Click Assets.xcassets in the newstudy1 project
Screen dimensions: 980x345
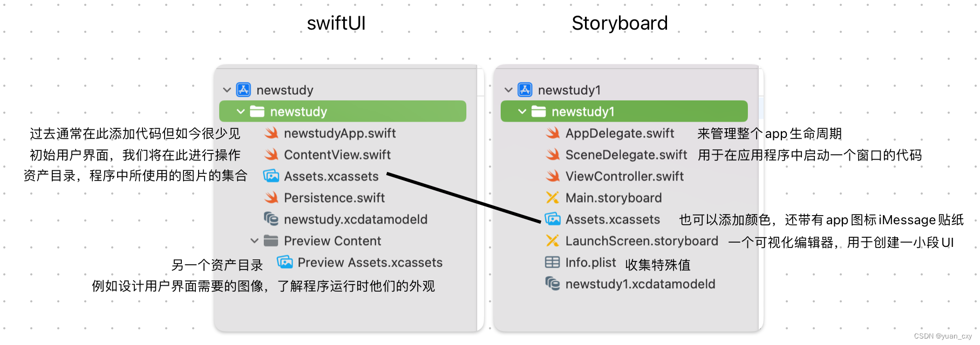tap(553, 219)
